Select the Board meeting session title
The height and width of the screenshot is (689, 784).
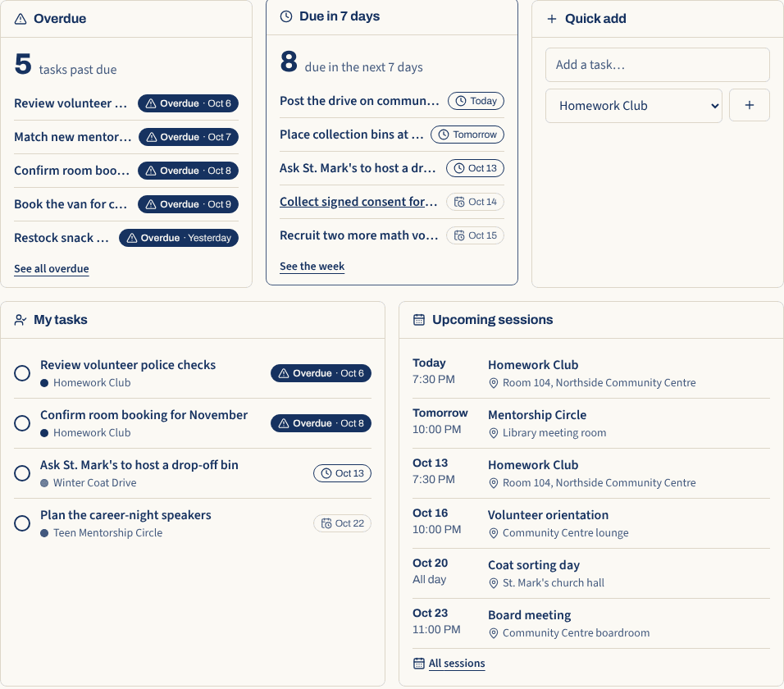(529, 615)
